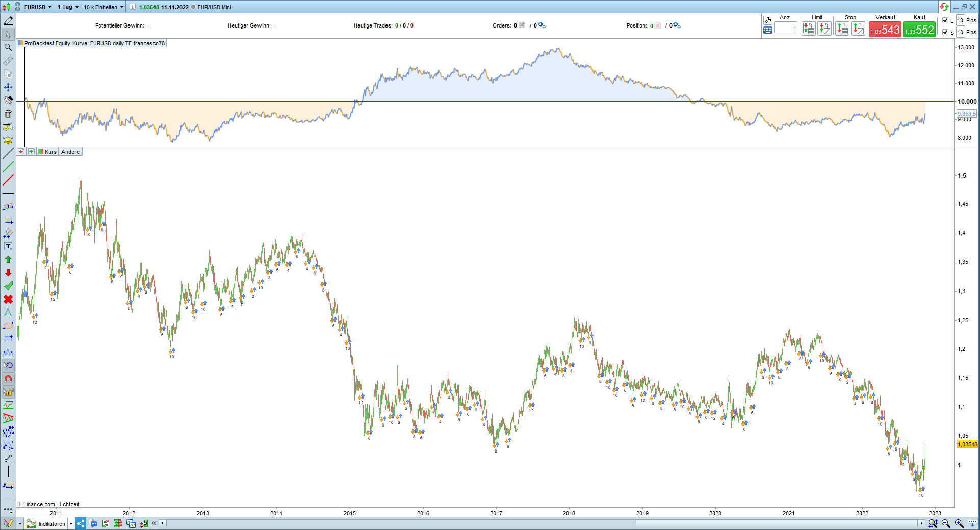Select the pencil drawing tool
980x530 pixels.
(x=8, y=21)
